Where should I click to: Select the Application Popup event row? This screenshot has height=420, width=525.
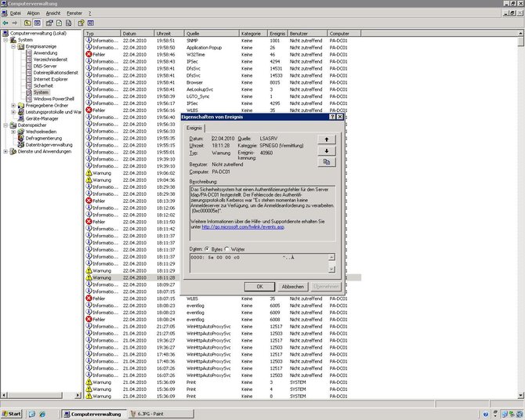223,48
